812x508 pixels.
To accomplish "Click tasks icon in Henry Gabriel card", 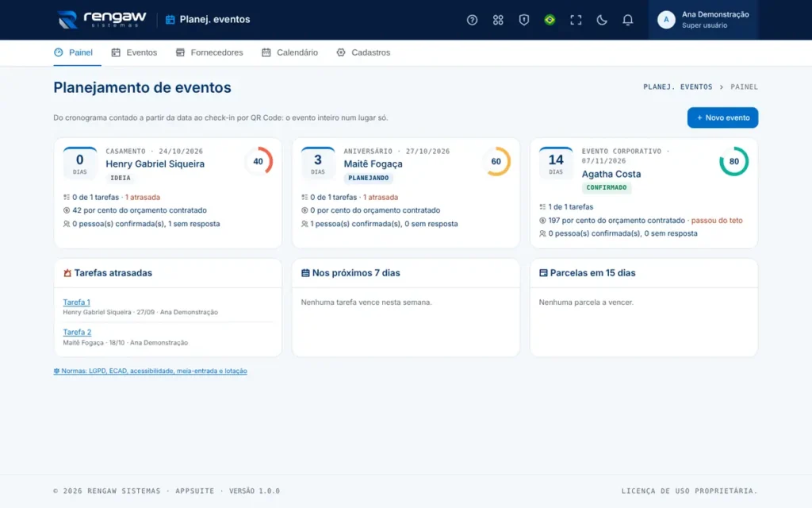I will pos(67,197).
